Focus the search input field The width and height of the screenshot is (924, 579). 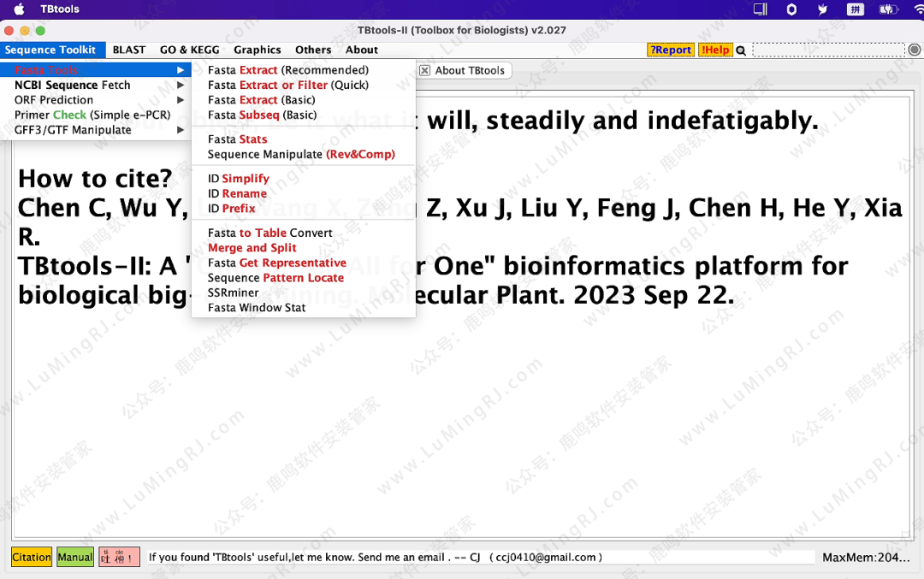[x=827, y=50]
